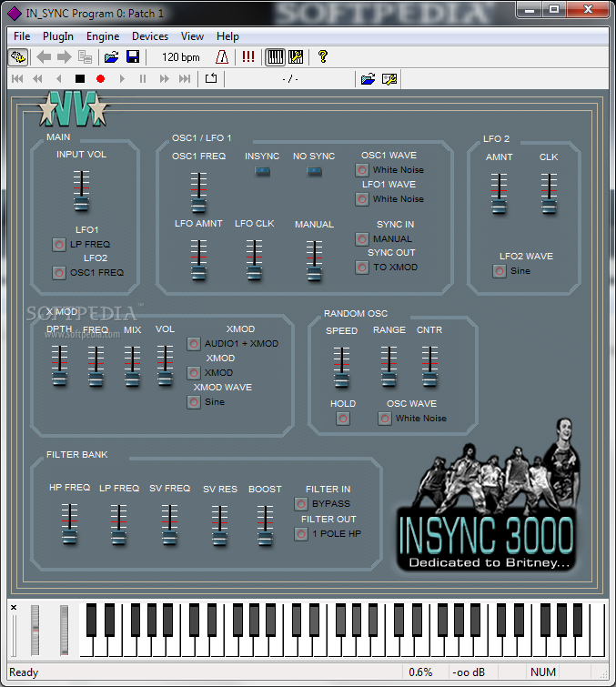Click the 120 bpm tempo field
This screenshot has height=687, width=616.
(180, 57)
